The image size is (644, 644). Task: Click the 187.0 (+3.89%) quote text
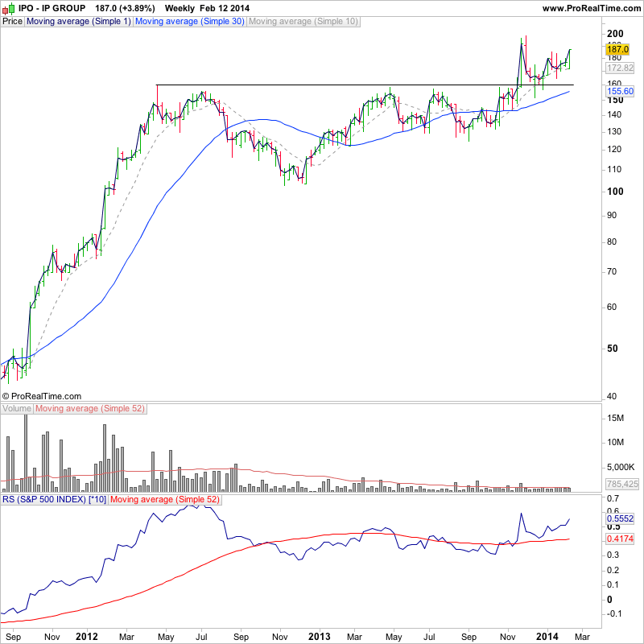125,8
